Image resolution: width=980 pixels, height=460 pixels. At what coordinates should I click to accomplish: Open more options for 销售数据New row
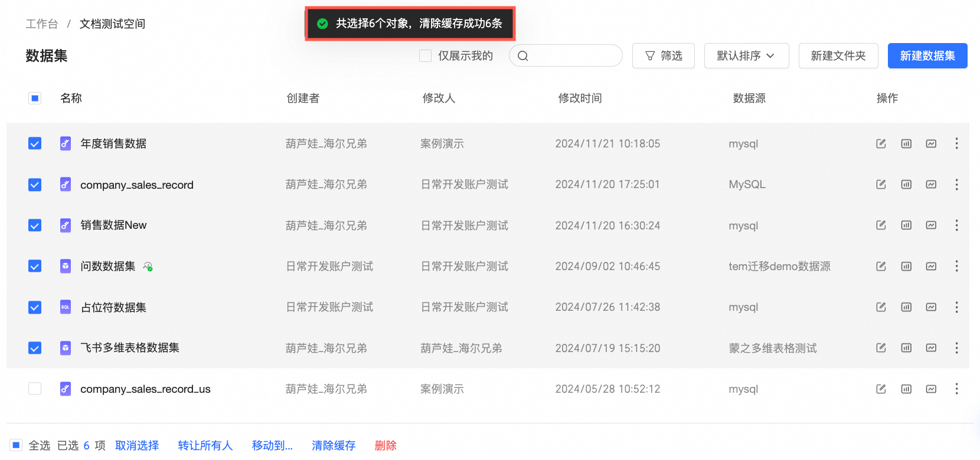(956, 225)
